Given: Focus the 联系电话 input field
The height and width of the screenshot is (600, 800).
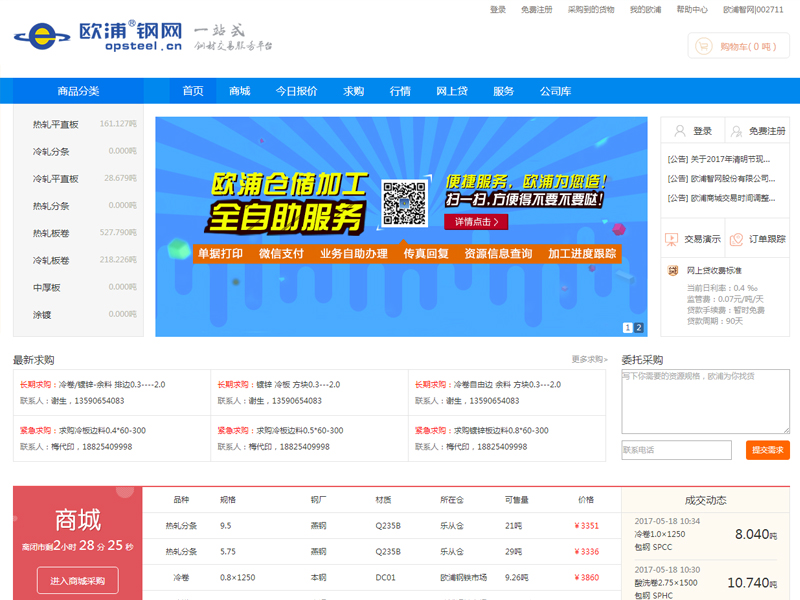Looking at the screenshot, I should [x=676, y=450].
